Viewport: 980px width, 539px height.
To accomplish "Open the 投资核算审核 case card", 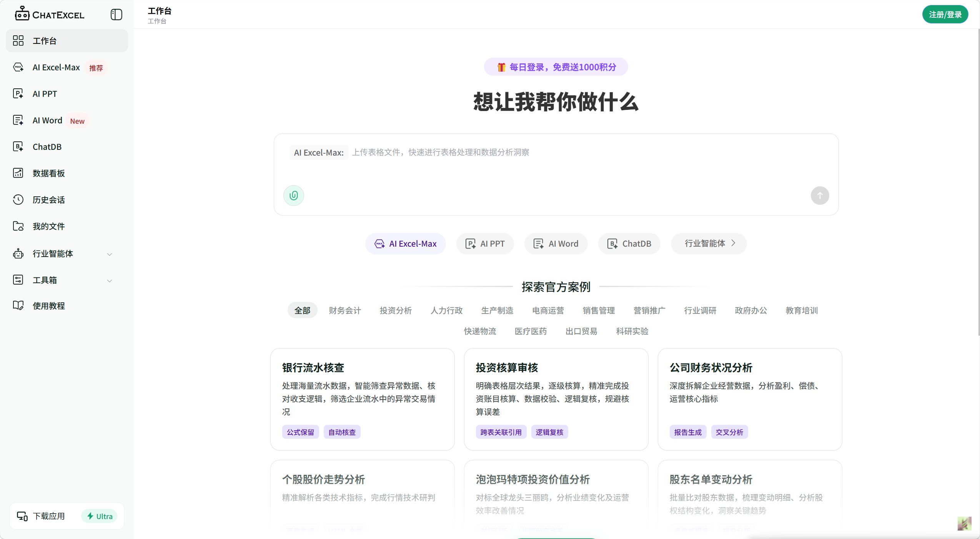I will tap(556, 399).
